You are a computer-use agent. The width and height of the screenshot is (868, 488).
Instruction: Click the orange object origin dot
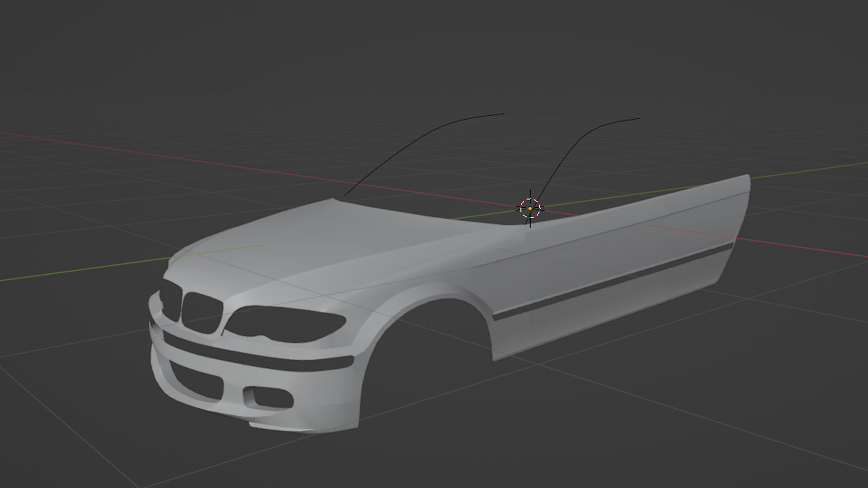(x=530, y=209)
